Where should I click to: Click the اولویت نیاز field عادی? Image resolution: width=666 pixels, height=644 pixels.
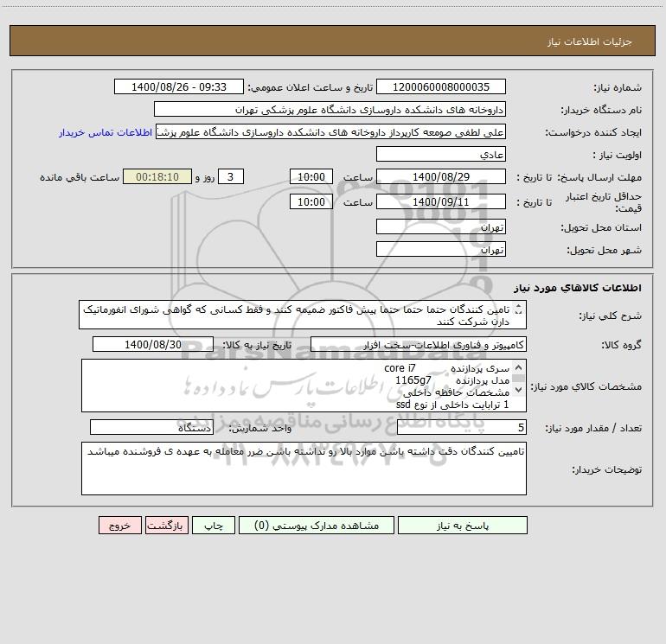pos(441,155)
